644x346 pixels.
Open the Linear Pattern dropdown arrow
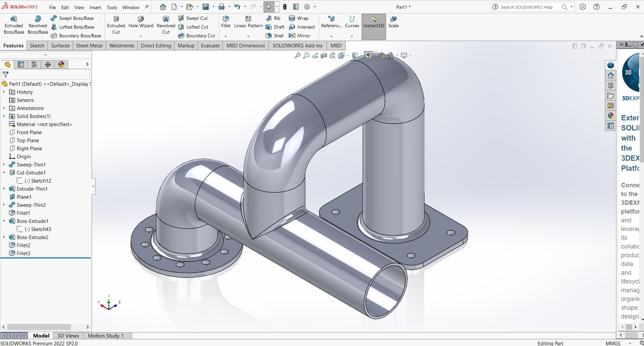pyautogui.click(x=248, y=36)
